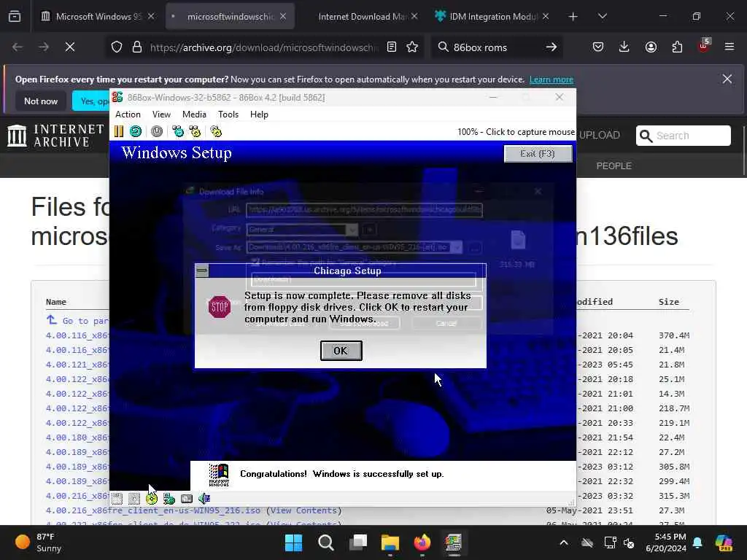Open the taskbar clock showing 5:45 PM
This screenshot has height=560, width=747.
point(667,542)
